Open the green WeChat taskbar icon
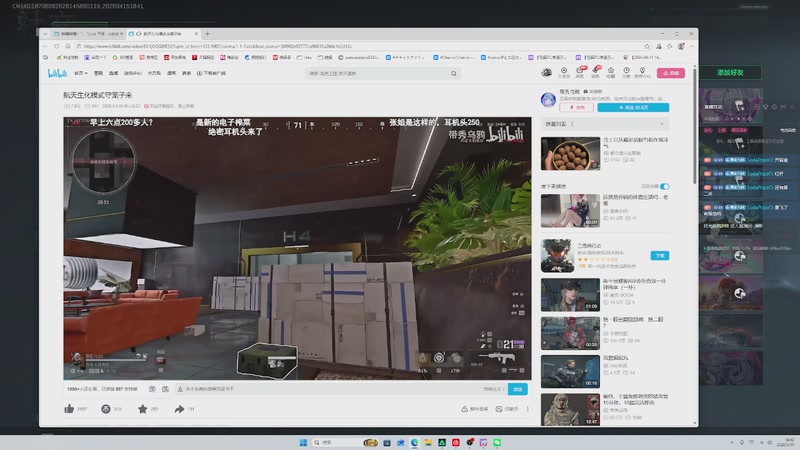 point(497,442)
